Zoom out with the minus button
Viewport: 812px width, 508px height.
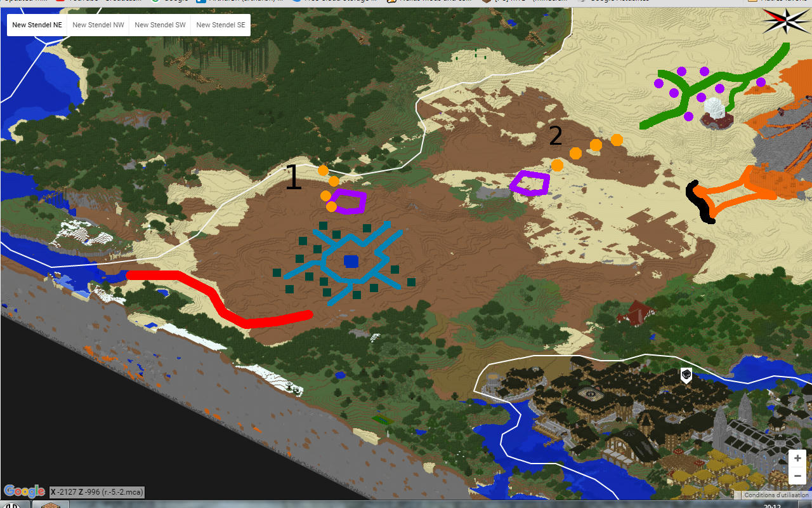coord(797,476)
